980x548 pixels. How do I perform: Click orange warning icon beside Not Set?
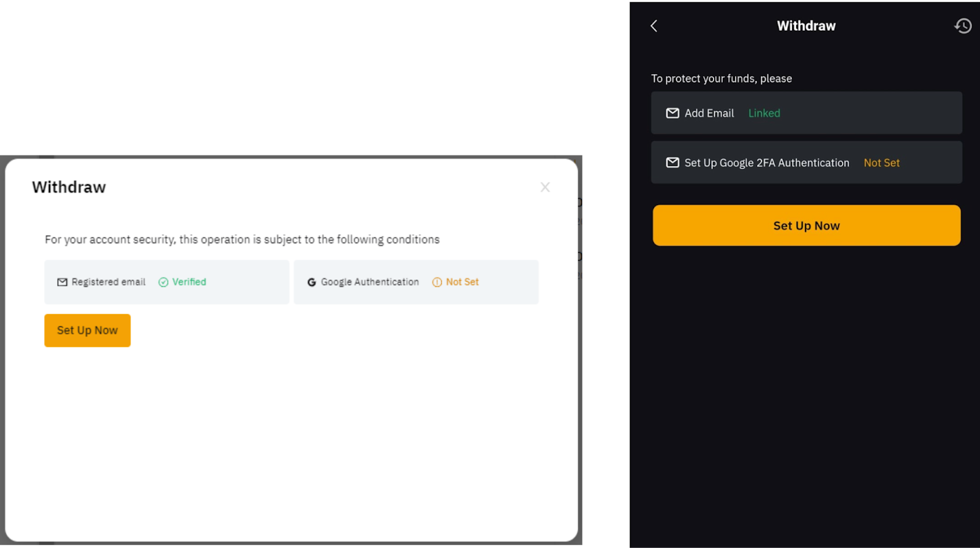click(x=437, y=282)
